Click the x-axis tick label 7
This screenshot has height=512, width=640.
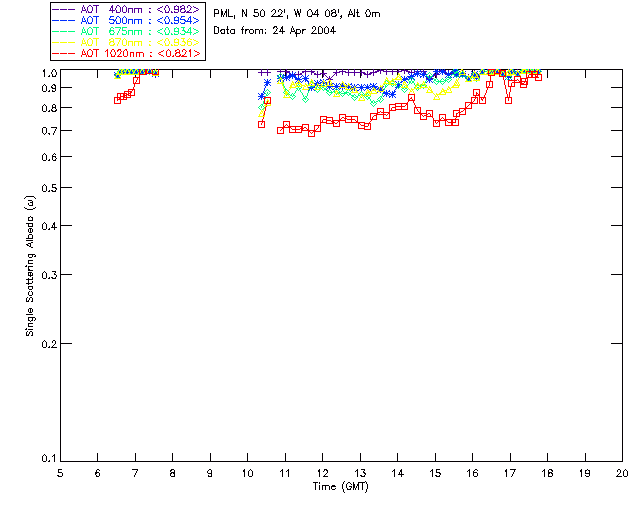(x=135, y=473)
